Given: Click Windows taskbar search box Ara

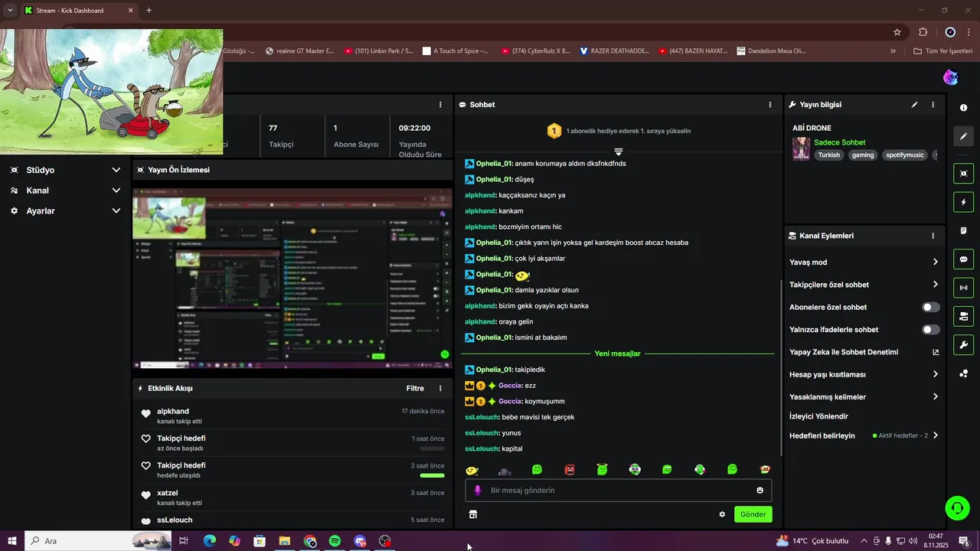Looking at the screenshot, I should point(98,541).
